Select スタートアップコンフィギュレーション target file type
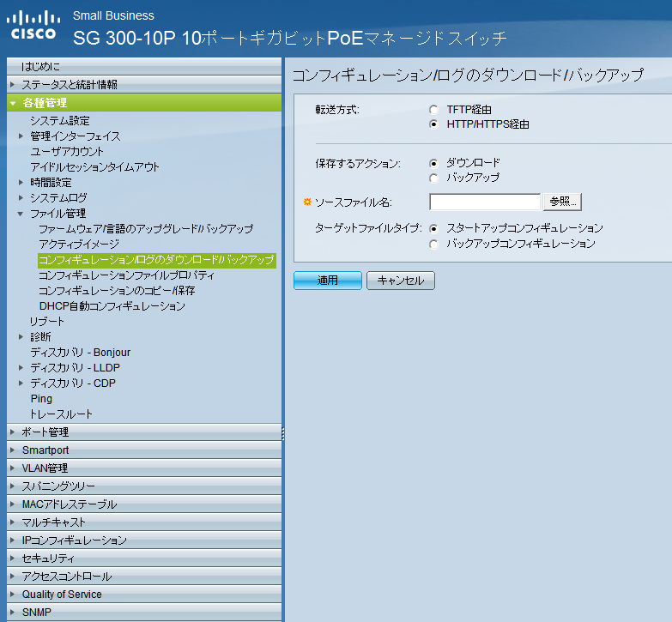This screenshot has width=672, height=622. [x=433, y=229]
